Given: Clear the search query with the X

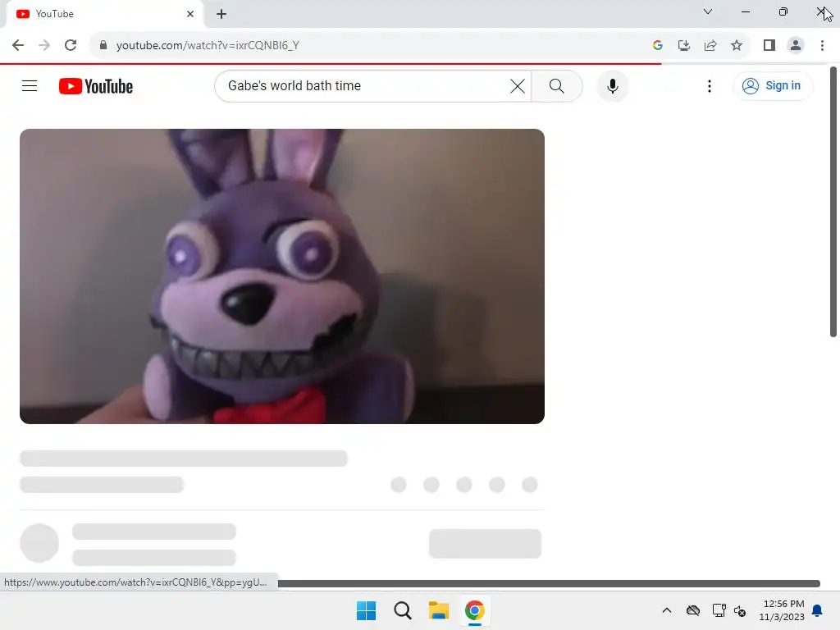Looking at the screenshot, I should (517, 85).
